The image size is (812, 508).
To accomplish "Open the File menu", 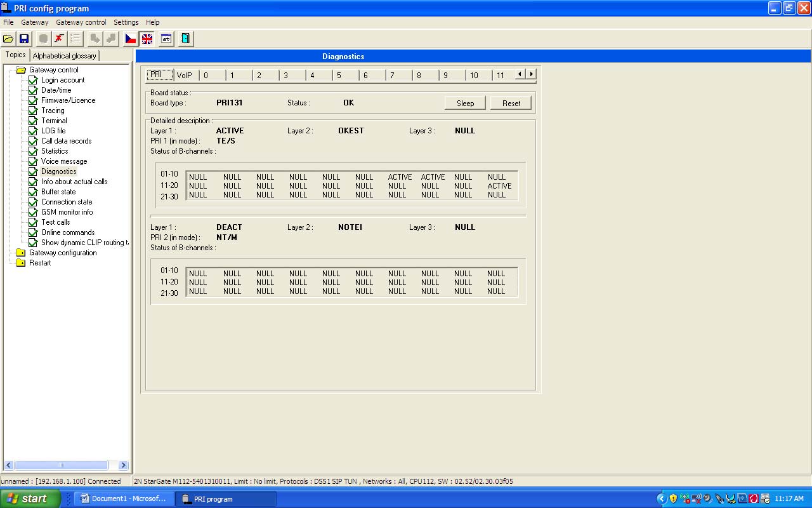I will [8, 22].
